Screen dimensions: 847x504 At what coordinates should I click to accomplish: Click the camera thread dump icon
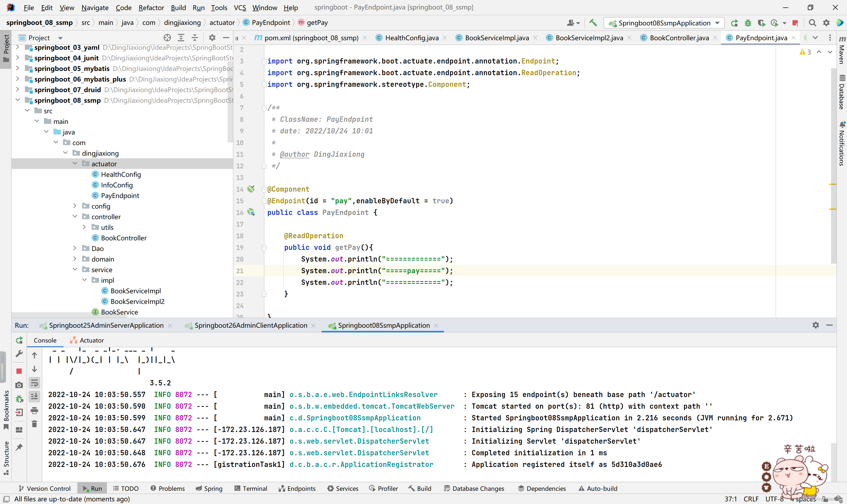point(19,385)
